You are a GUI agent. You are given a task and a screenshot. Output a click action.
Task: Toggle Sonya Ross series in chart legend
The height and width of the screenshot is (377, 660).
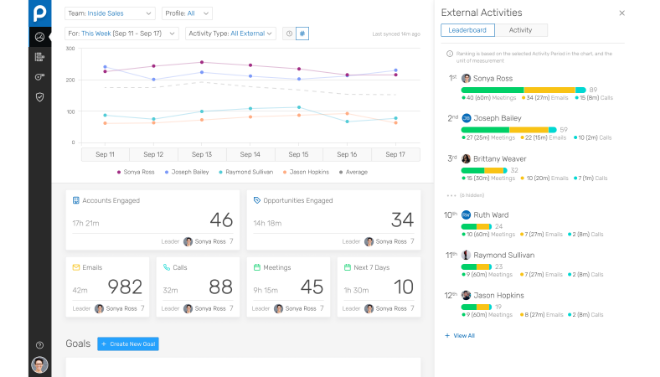coord(136,172)
